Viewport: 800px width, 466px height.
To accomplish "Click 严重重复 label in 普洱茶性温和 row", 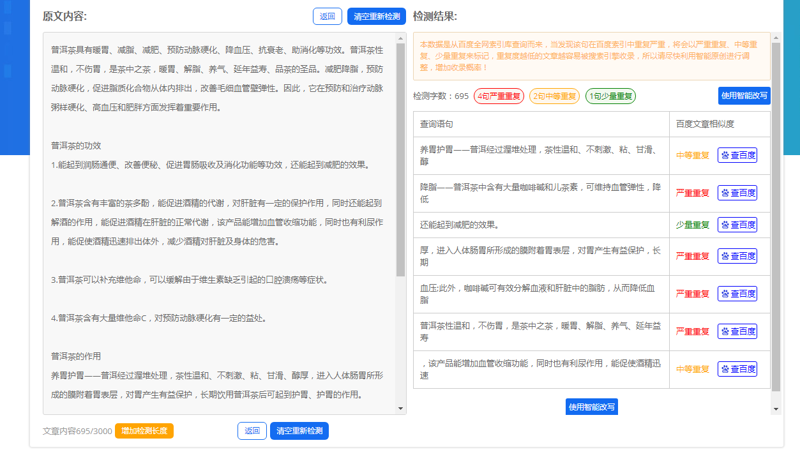I will [692, 331].
